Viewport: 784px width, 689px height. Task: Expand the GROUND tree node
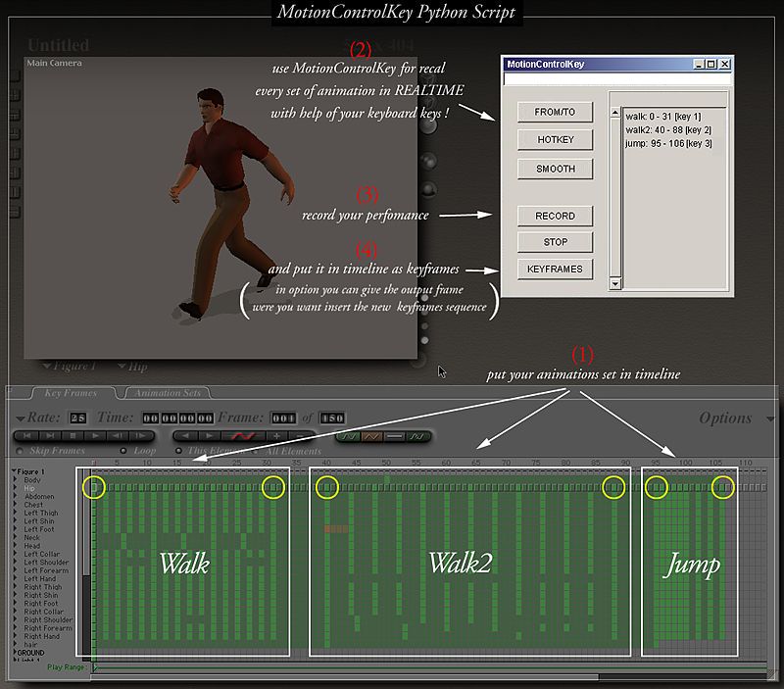click(x=15, y=653)
